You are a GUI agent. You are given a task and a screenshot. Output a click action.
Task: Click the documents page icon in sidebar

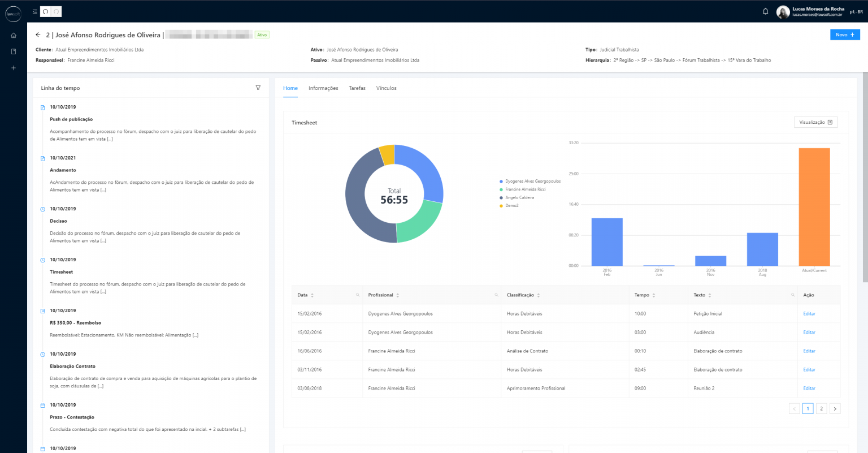(12, 51)
